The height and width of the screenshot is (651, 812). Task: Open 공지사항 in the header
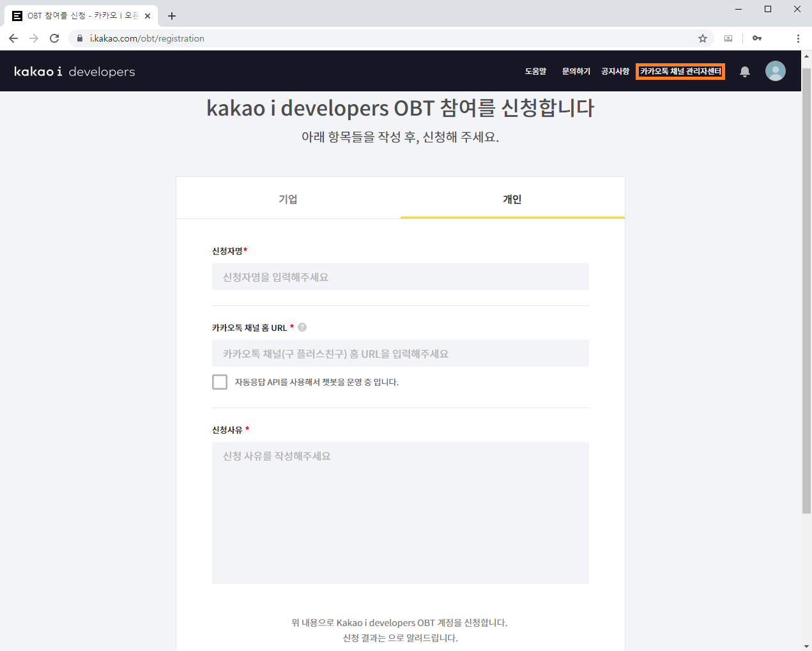[615, 72]
